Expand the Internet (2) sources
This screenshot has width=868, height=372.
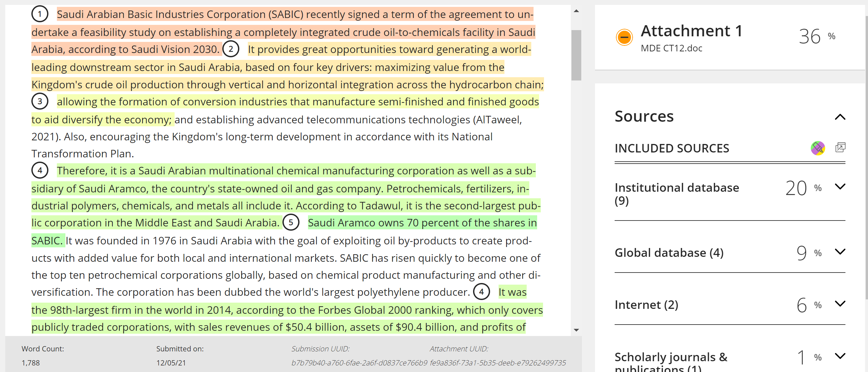coord(840,304)
